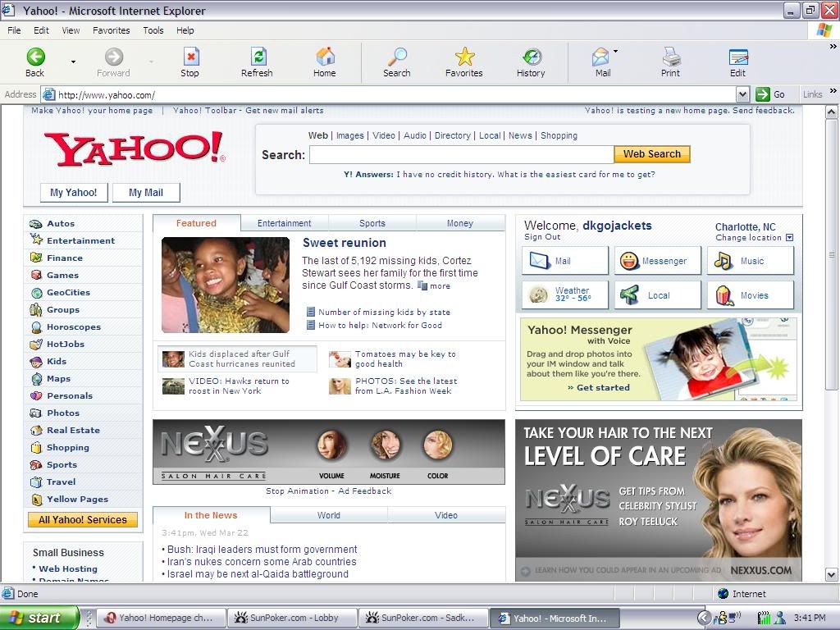840x630 pixels.
Task: Click the Sign Out link
Action: click(542, 237)
